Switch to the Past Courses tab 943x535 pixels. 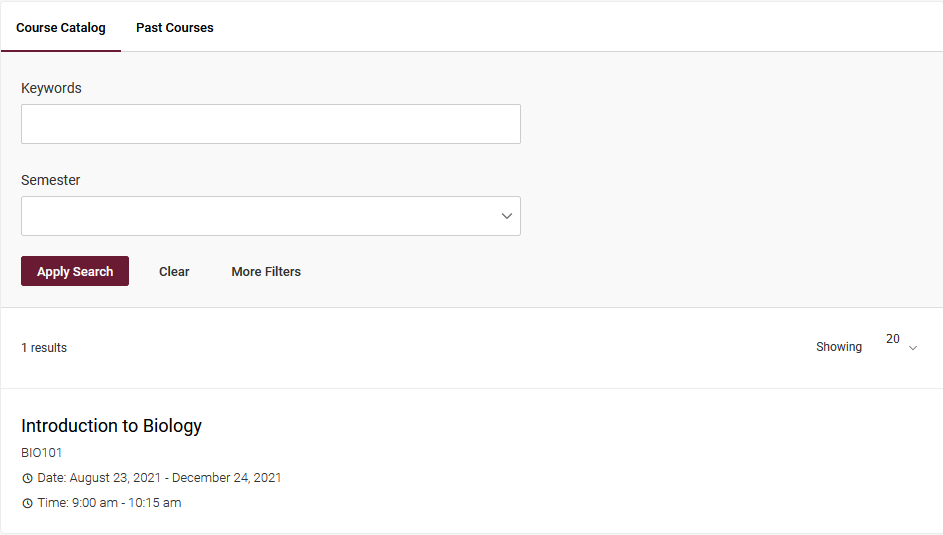click(x=175, y=28)
